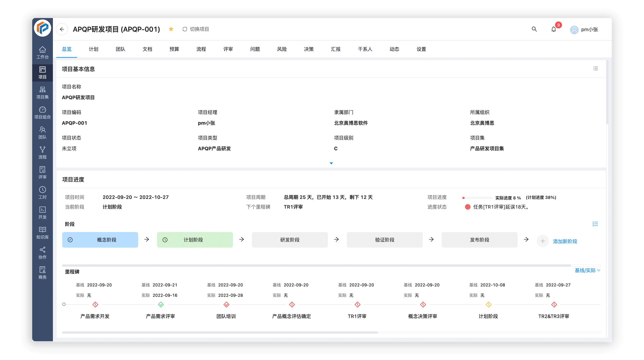Click the pm小张 project manager value
This screenshot has height=360, width=644.
(206, 123)
